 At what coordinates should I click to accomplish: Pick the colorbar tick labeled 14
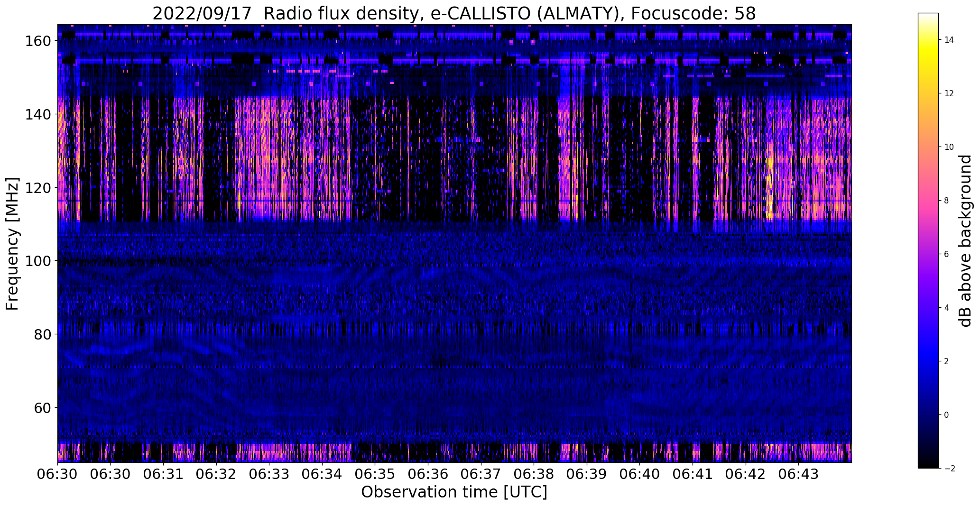949,40
